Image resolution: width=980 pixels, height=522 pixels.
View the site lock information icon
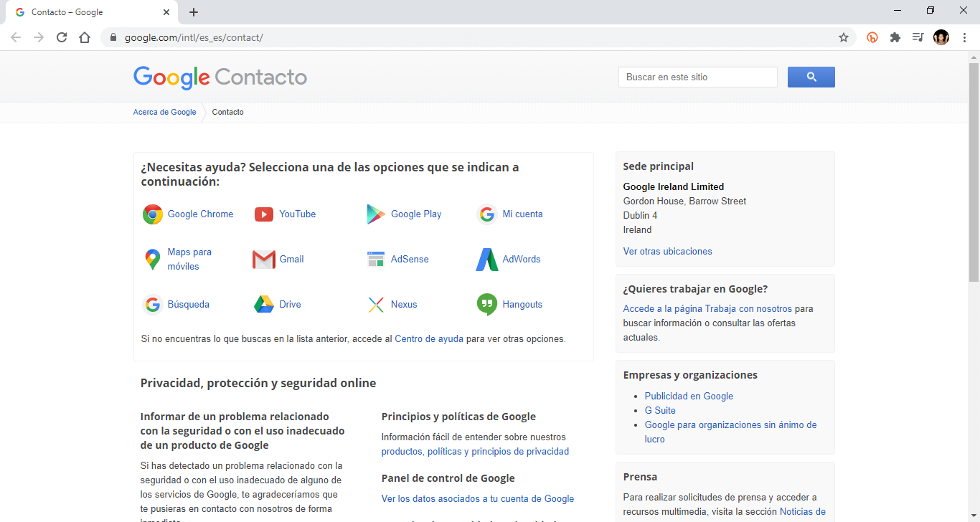113,37
